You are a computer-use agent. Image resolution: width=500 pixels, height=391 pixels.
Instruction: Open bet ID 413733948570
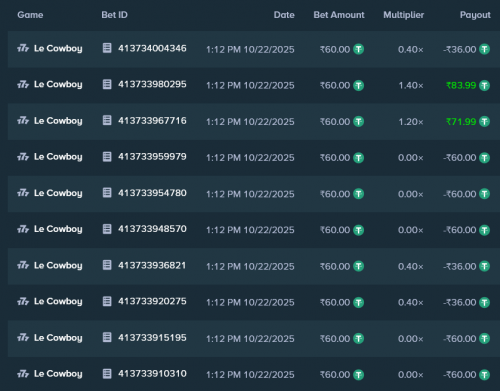pyautogui.click(x=152, y=229)
